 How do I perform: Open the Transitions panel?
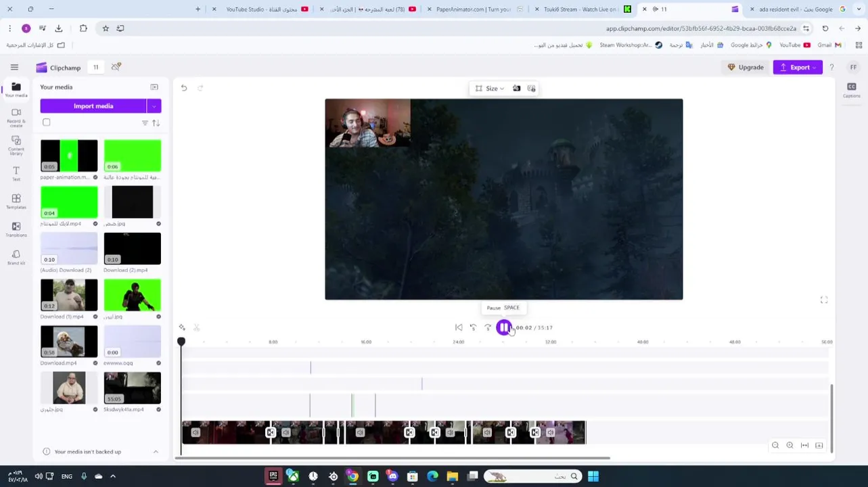[x=16, y=229]
